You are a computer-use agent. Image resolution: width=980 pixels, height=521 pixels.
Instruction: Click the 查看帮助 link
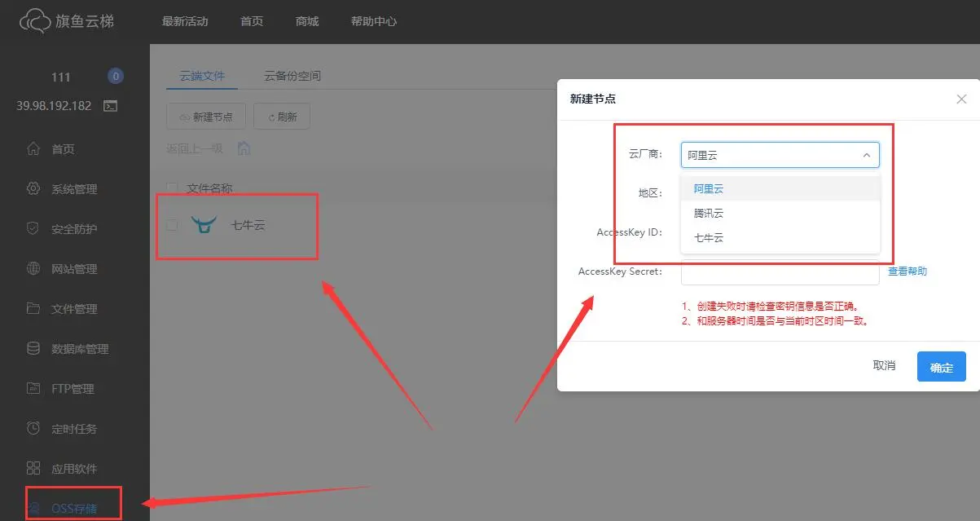pyautogui.click(x=907, y=272)
